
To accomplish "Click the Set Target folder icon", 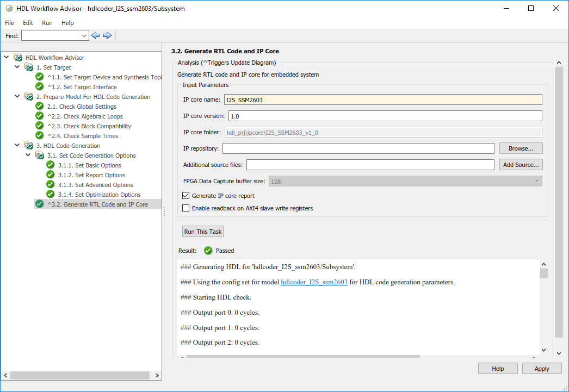I will coord(29,67).
